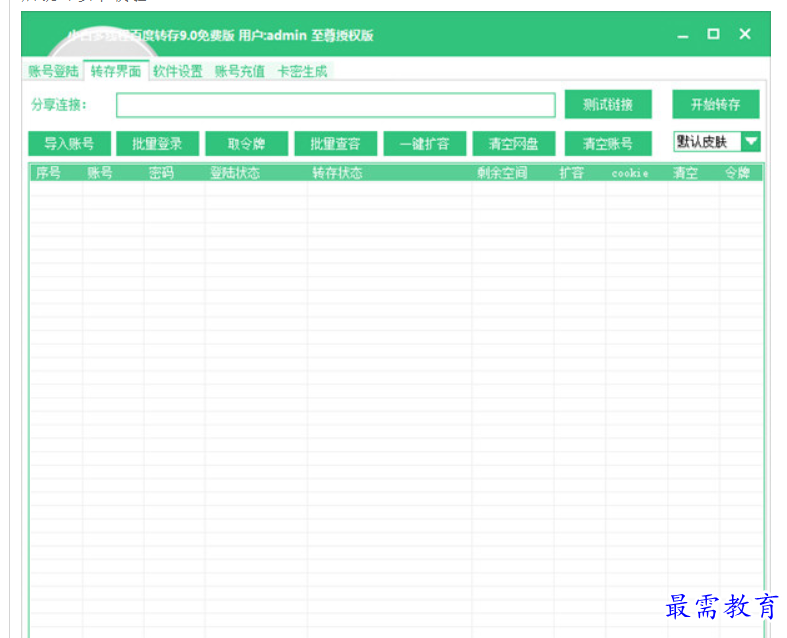Go to the 账号充值 tab
Screen dimensions: 787x638
(x=240, y=71)
